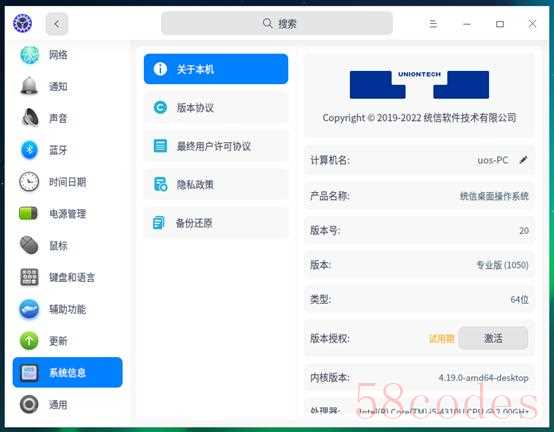Open the hamburger menu in title bar

tap(433, 24)
